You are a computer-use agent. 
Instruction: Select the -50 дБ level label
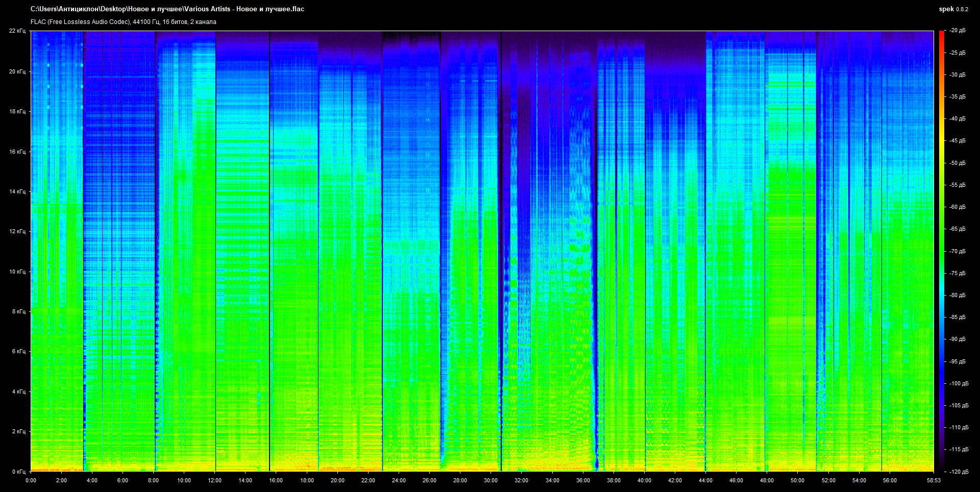(x=958, y=163)
